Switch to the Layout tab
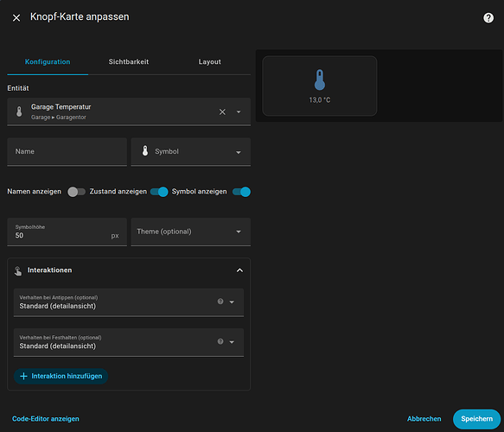The height and width of the screenshot is (432, 504). click(x=209, y=61)
